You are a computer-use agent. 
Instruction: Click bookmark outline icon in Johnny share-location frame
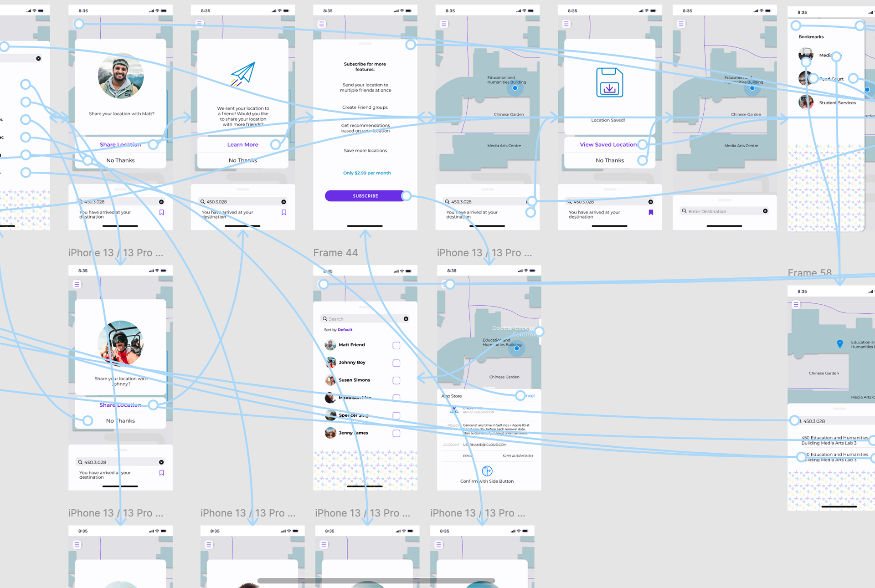click(x=161, y=473)
